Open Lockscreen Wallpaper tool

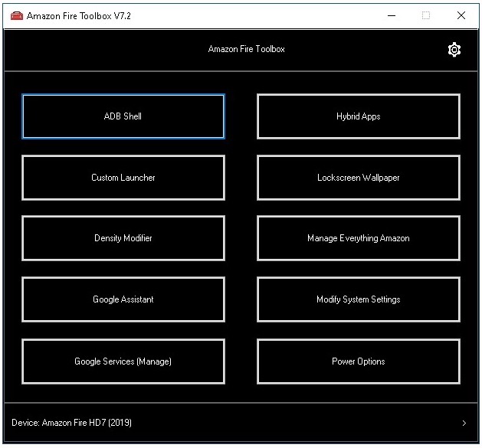(358, 178)
